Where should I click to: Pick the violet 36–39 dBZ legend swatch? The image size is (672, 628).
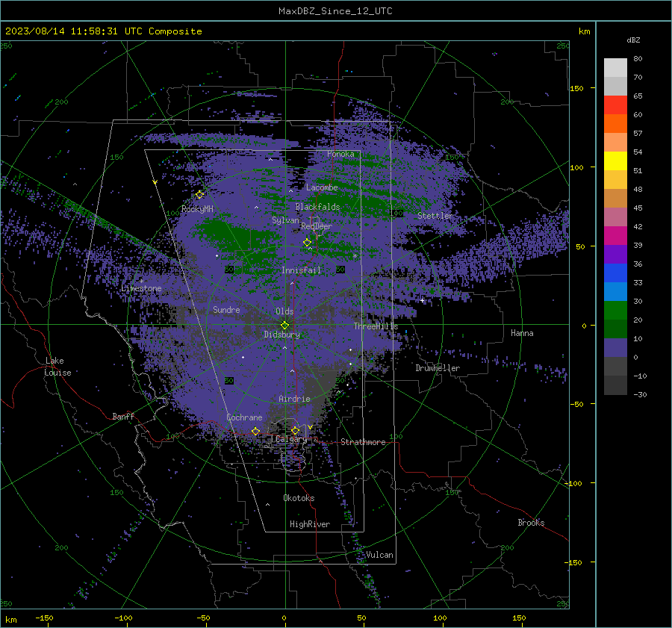tap(615, 255)
